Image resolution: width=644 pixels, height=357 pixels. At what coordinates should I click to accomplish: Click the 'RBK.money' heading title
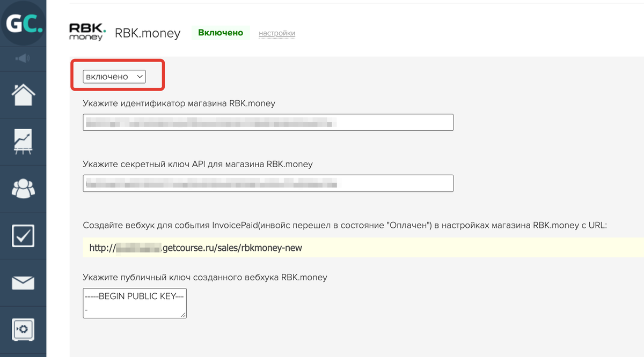tap(148, 33)
